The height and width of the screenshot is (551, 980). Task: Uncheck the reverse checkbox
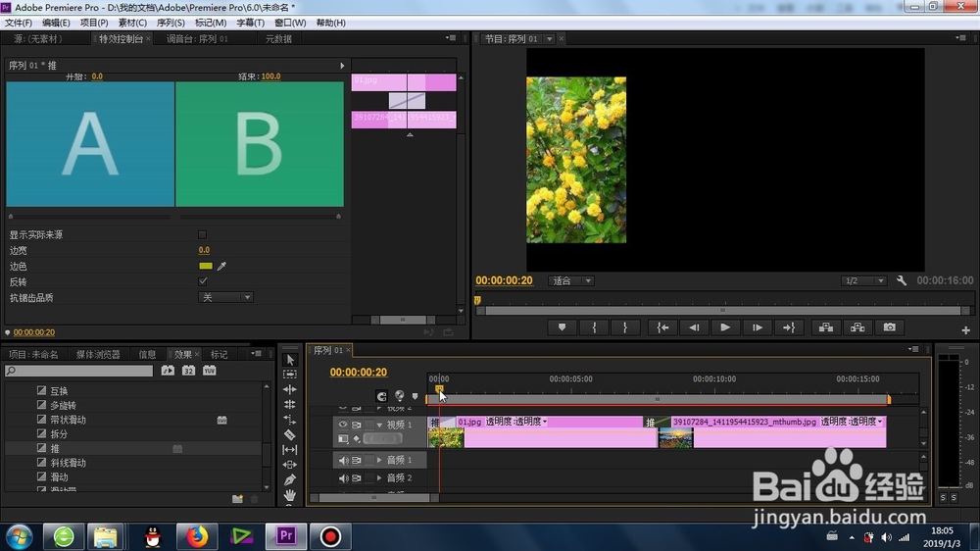coord(203,281)
